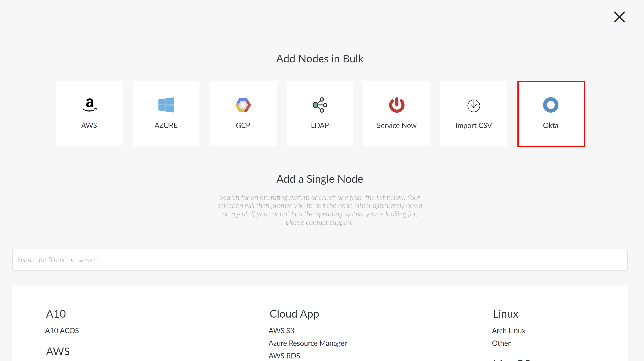644x361 pixels.
Task: Select the AWS bulk import tile
Action: pyautogui.click(x=89, y=113)
